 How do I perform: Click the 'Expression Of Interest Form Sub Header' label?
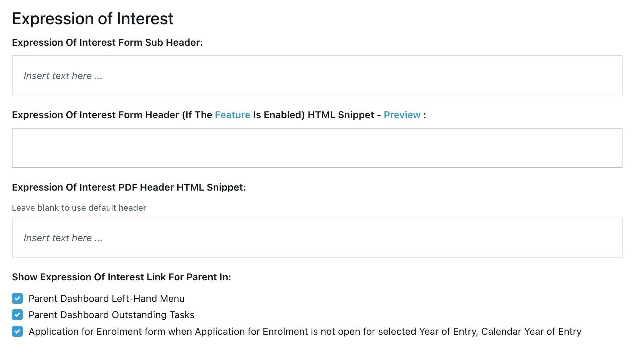click(107, 42)
